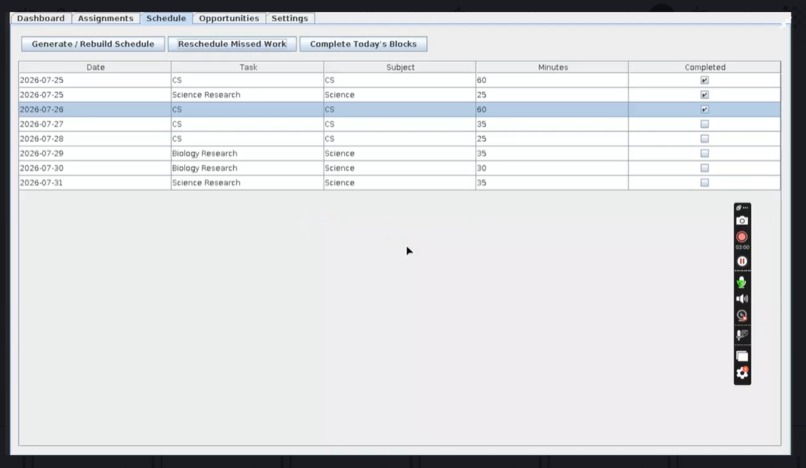Select the highlighted 2026-07-26 date cell
The width and height of the screenshot is (806, 468).
(95, 110)
